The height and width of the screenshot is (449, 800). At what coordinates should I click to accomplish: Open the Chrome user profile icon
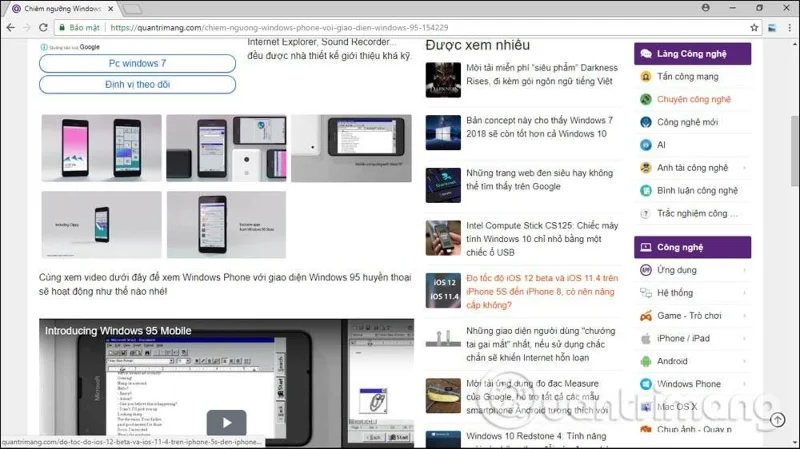(x=706, y=8)
